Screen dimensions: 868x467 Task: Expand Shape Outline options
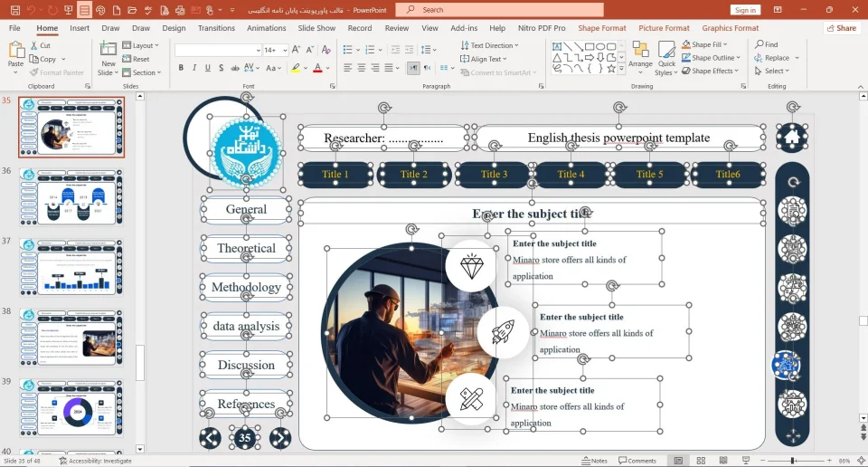[x=711, y=58]
